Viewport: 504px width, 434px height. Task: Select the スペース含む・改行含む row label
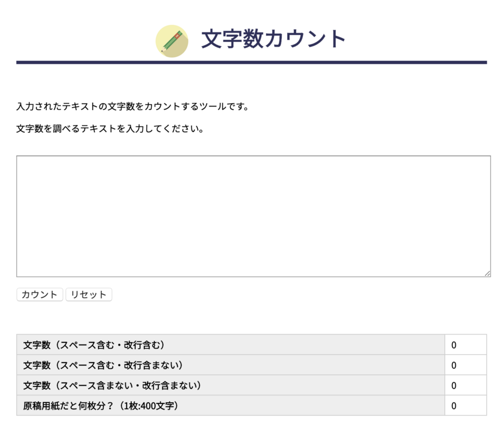point(94,345)
